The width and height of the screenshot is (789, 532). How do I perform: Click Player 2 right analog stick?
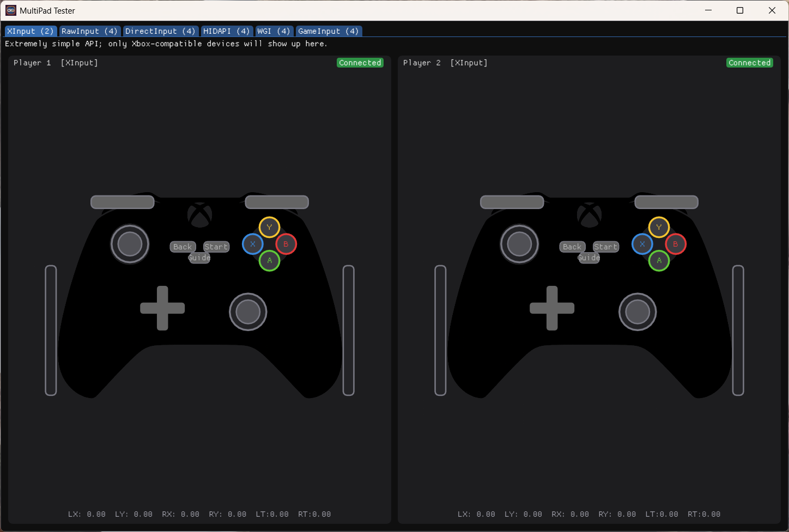pos(638,312)
